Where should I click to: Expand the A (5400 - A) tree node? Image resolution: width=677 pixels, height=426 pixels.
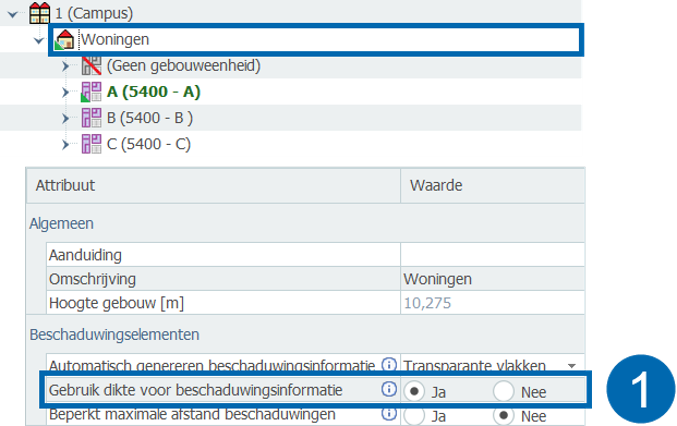coord(65,93)
